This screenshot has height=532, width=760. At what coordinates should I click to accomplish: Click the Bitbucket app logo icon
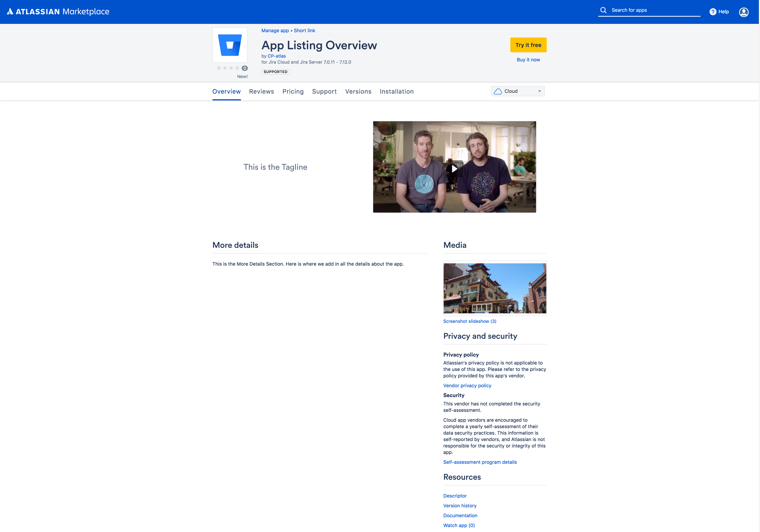230,45
